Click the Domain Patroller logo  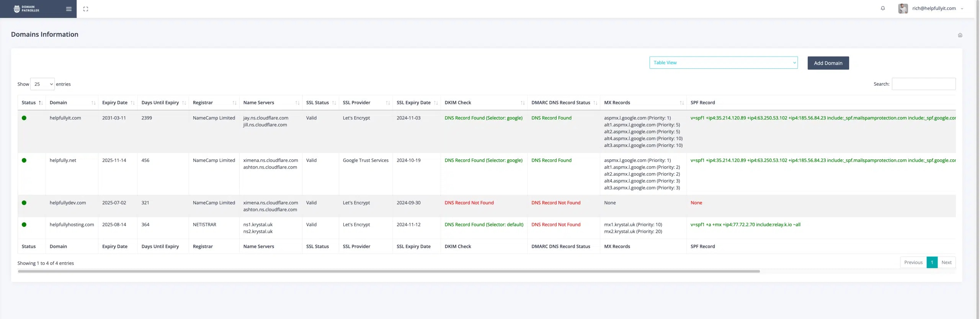coord(26,9)
